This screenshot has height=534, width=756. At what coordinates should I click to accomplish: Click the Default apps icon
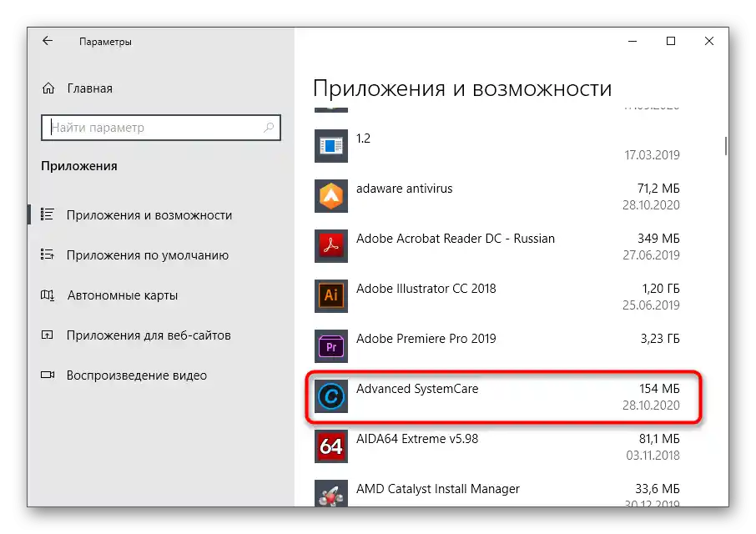pos(48,254)
